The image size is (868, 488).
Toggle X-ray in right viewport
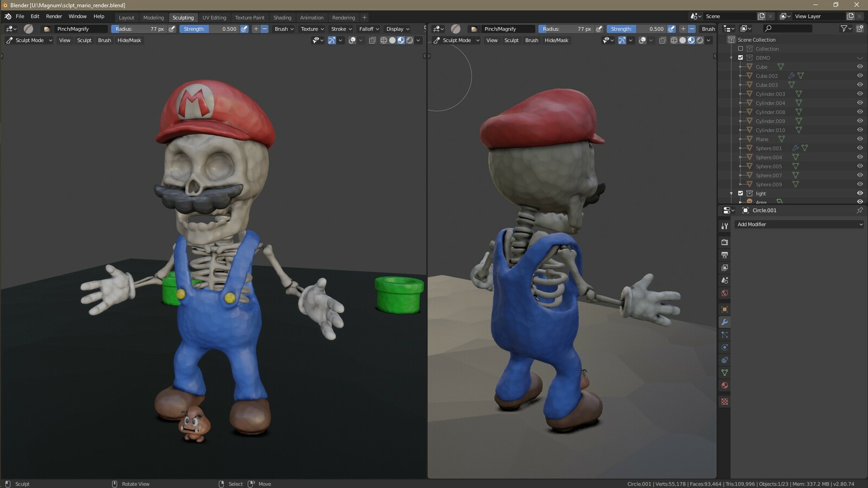[662, 40]
